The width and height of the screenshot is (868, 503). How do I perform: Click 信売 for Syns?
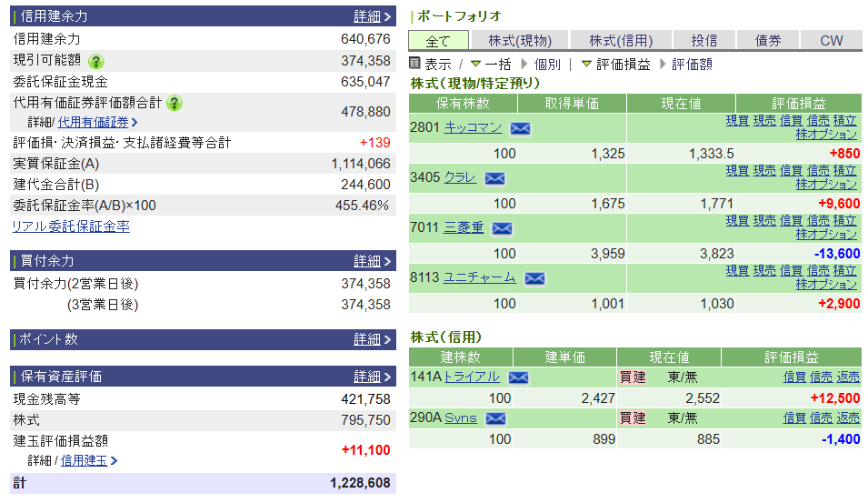[x=821, y=418]
